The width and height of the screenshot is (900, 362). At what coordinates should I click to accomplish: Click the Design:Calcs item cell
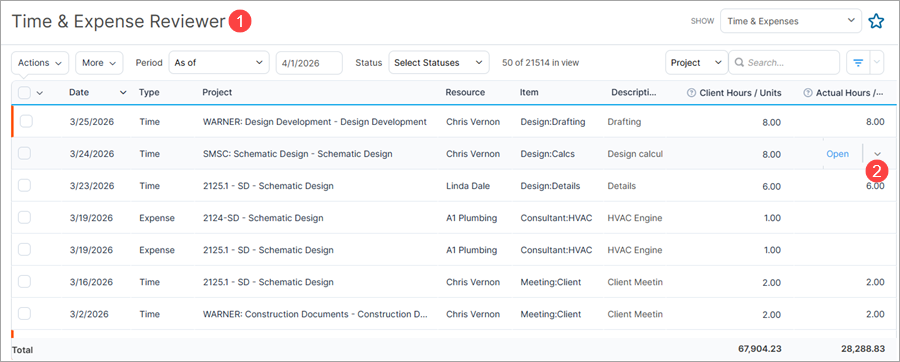coord(548,154)
